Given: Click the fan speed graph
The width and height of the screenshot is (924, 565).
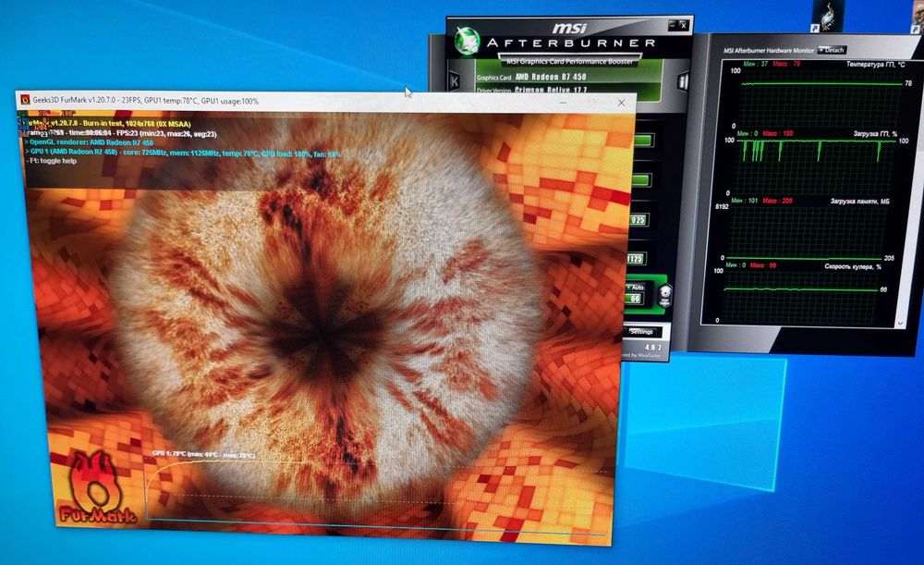Looking at the screenshot, I should coord(801,293).
